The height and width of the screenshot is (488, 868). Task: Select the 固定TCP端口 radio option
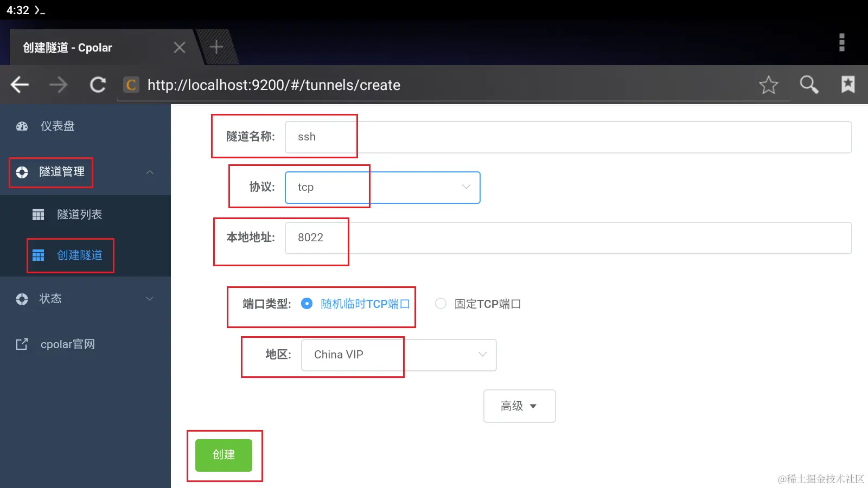(441, 304)
